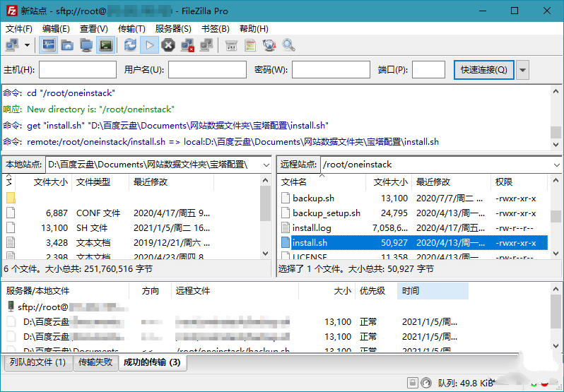Click the 快速连接(Q) button
564x392 pixels.
point(483,70)
